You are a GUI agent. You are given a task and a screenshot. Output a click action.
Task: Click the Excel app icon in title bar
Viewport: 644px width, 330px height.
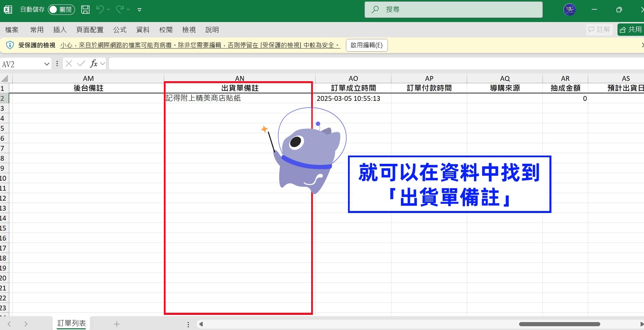pos(8,10)
